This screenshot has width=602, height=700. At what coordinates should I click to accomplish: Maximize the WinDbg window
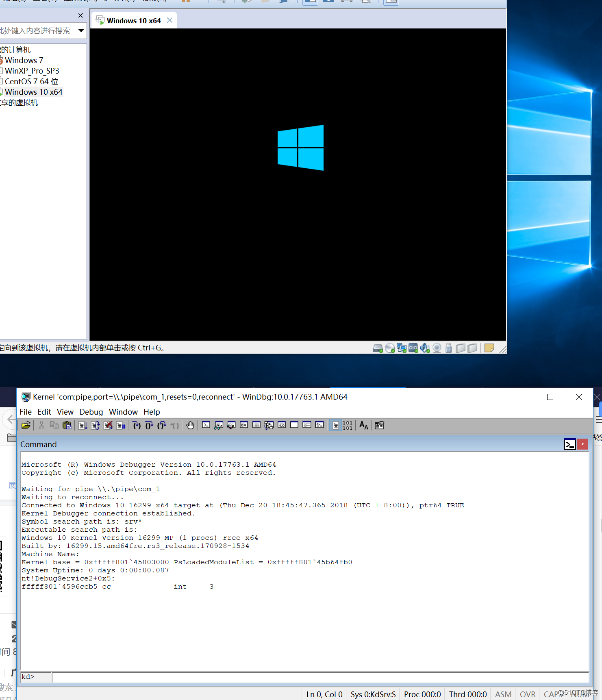click(x=550, y=397)
